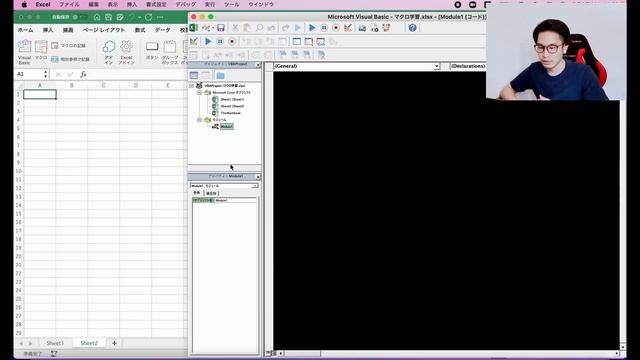Screen dimensions: 640x360
Task: Open the Apple menu
Action: pos(24,4)
